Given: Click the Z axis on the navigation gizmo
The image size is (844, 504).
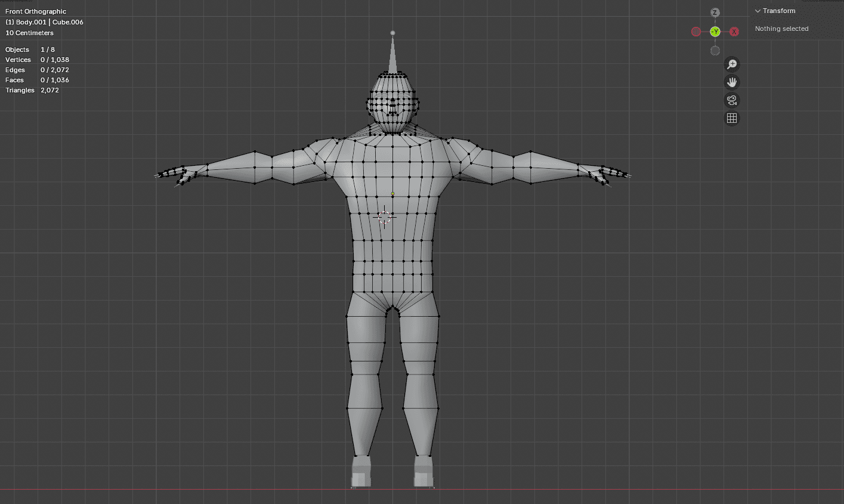Looking at the screenshot, I should 715,13.
